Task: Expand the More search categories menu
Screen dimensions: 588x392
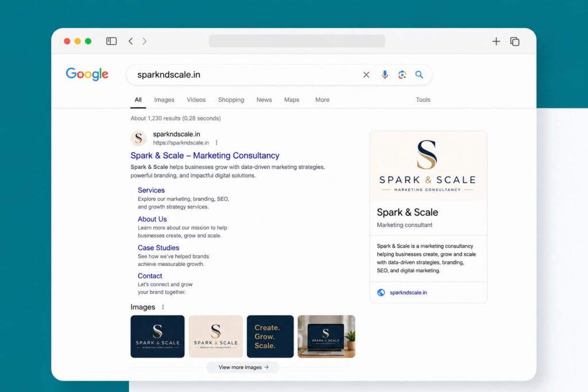Action: [323, 100]
